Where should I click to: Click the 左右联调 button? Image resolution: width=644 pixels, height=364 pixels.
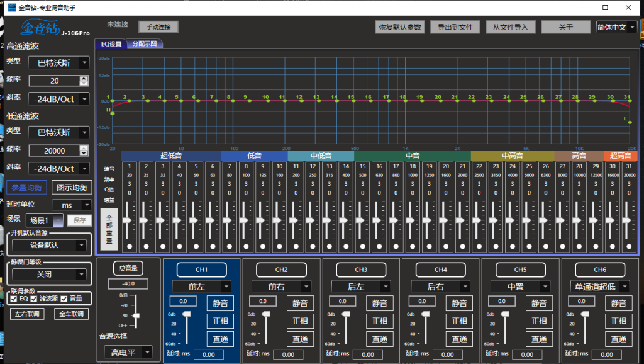click(x=27, y=314)
